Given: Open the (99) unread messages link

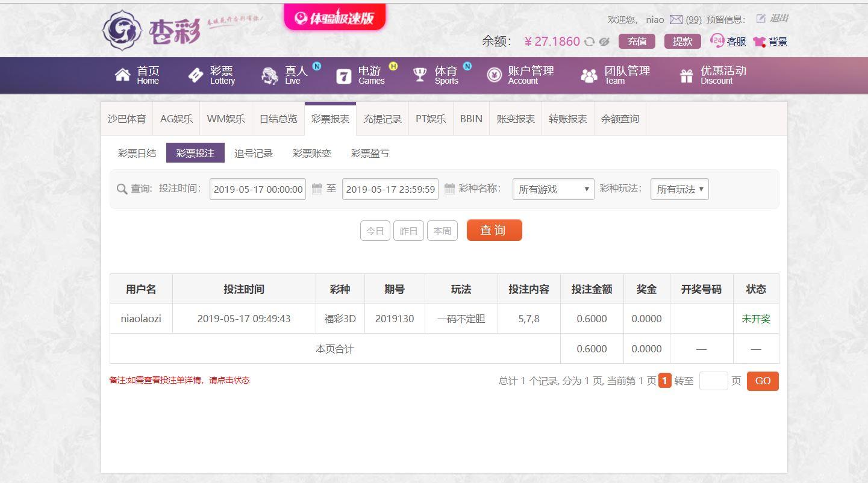Looking at the screenshot, I should click(694, 19).
